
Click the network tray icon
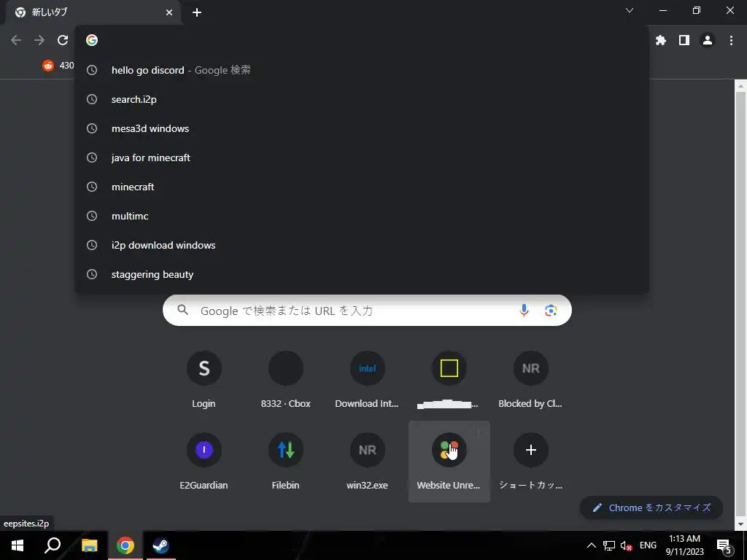tap(609, 545)
